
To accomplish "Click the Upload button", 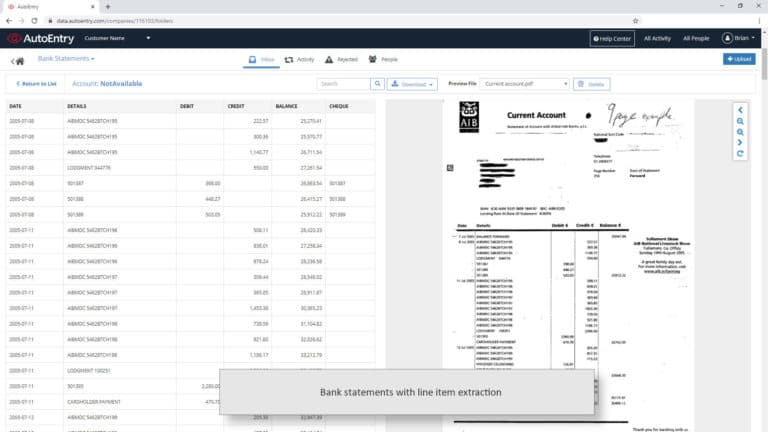I will [x=739, y=60].
